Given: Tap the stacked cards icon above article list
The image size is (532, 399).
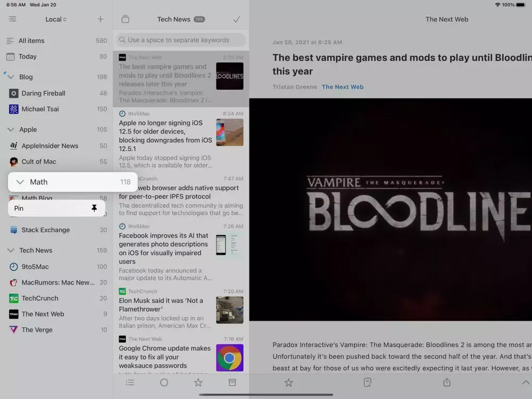Looking at the screenshot, I should pos(125,19).
